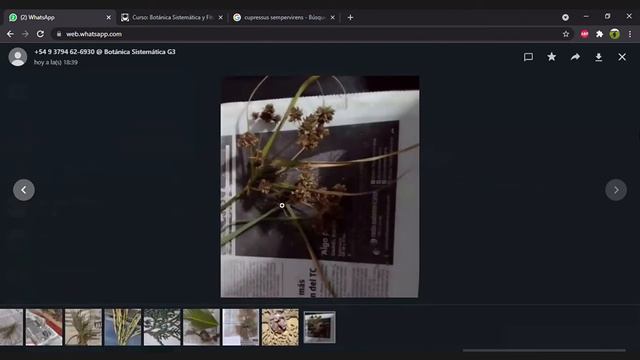Go forward in the browser

click(25, 34)
